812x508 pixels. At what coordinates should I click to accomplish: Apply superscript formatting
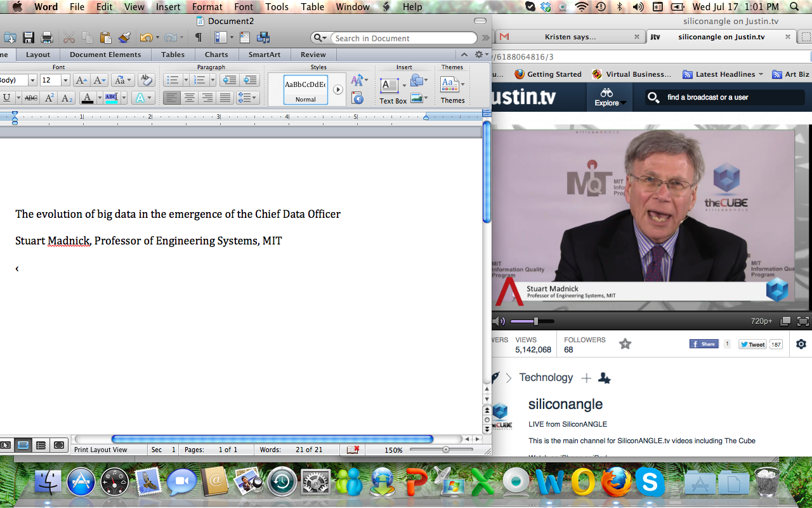49,98
